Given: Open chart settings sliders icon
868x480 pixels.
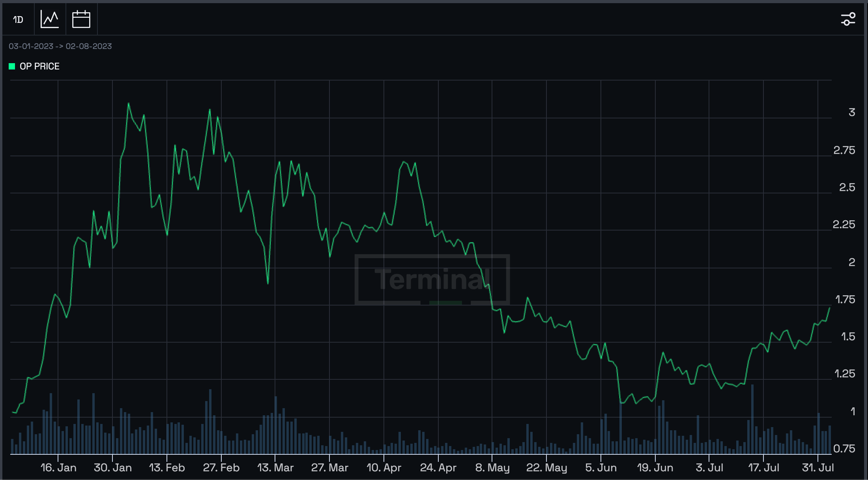Looking at the screenshot, I should [848, 19].
